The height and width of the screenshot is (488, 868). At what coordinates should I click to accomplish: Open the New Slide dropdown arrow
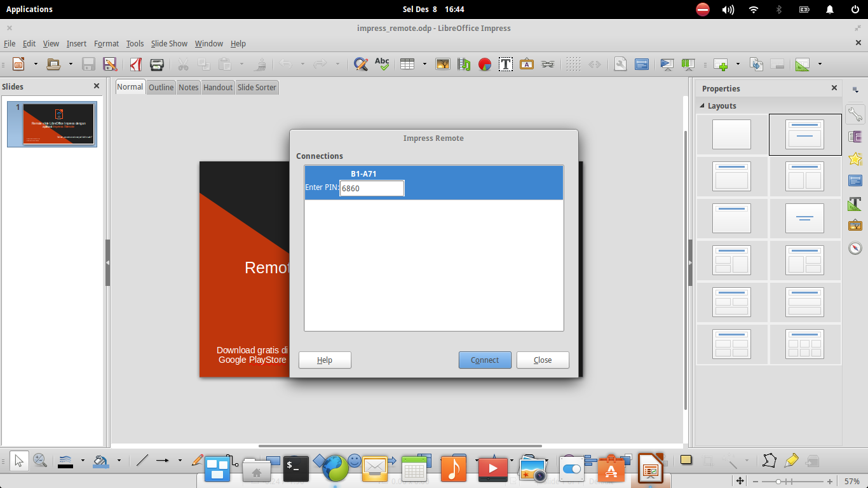(737, 64)
